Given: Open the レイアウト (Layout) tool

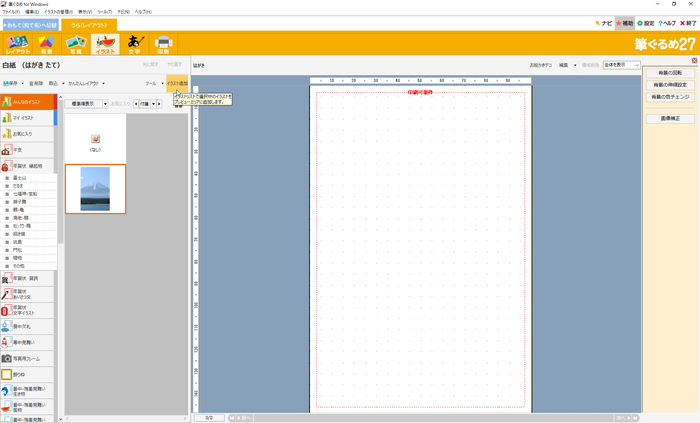Looking at the screenshot, I should coord(18,43).
